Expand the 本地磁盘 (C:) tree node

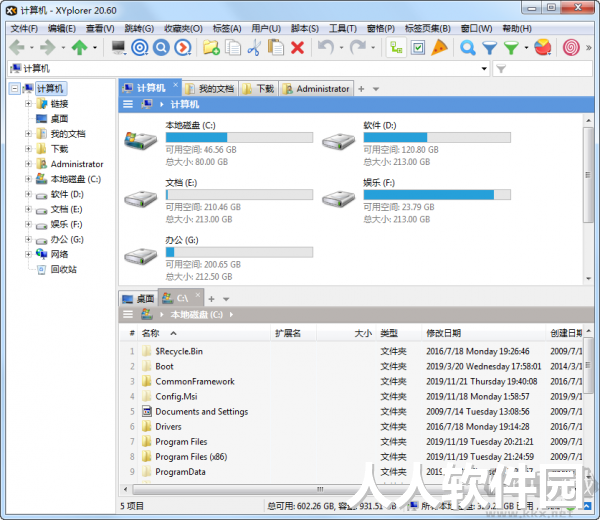(28, 179)
